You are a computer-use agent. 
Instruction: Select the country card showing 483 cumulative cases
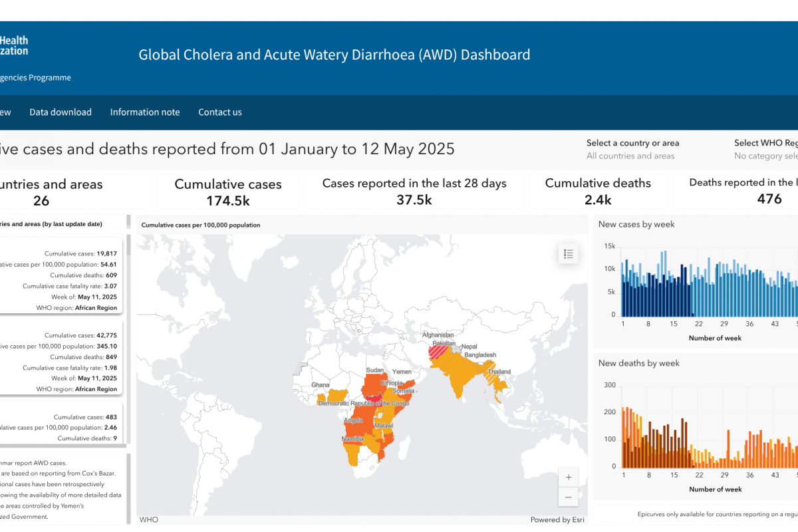click(x=63, y=423)
